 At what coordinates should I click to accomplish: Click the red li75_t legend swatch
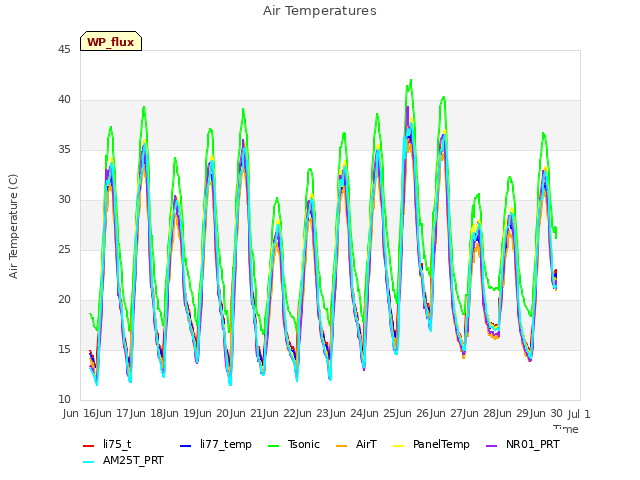tap(89, 446)
